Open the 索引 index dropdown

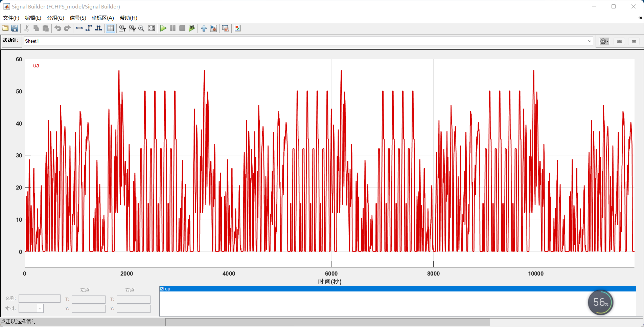point(40,308)
